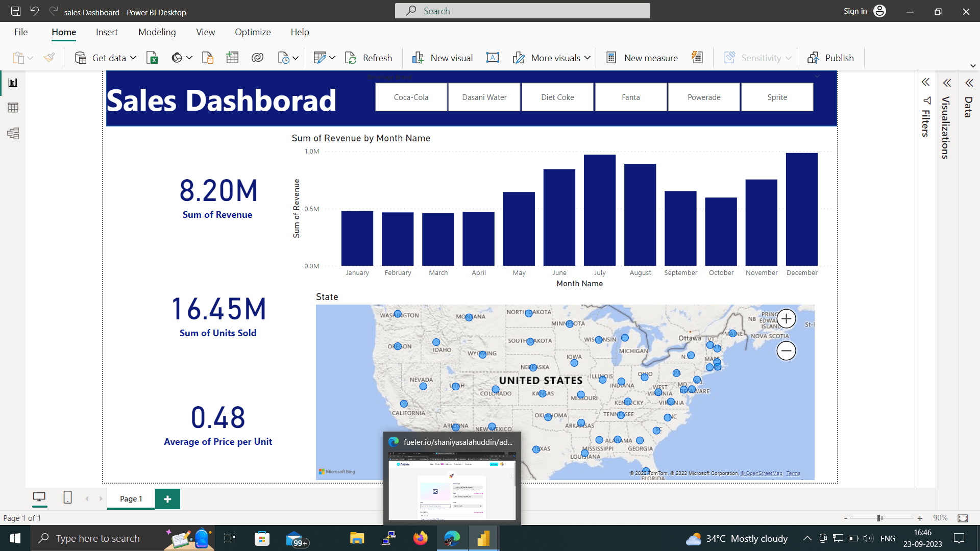This screenshot has height=551, width=980.
Task: Click the Refresh button
Action: [x=369, y=58]
